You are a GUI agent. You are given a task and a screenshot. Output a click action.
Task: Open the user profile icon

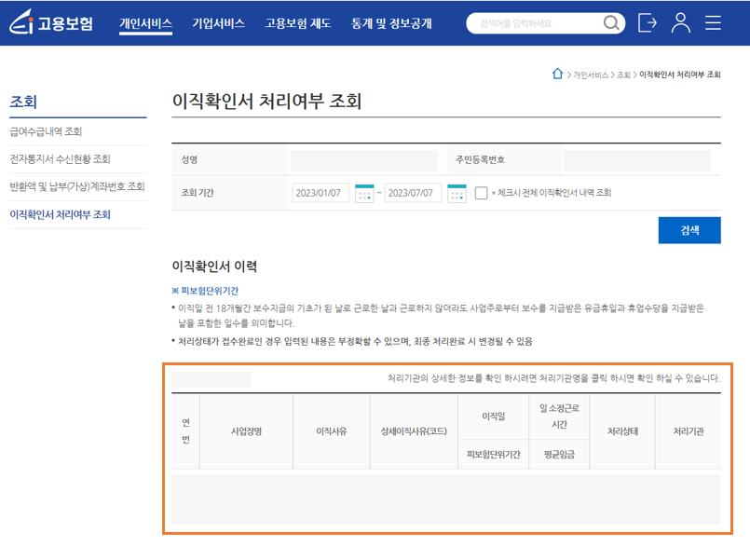tap(680, 23)
